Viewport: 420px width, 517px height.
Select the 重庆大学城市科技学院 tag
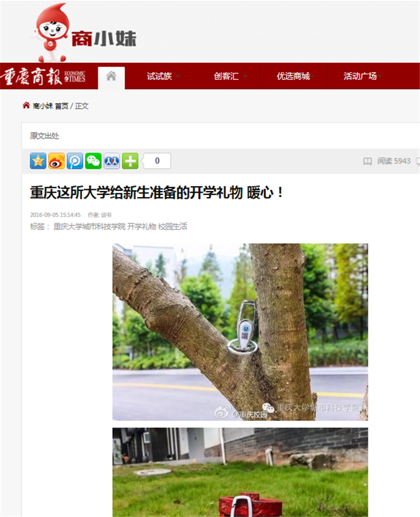(89, 226)
